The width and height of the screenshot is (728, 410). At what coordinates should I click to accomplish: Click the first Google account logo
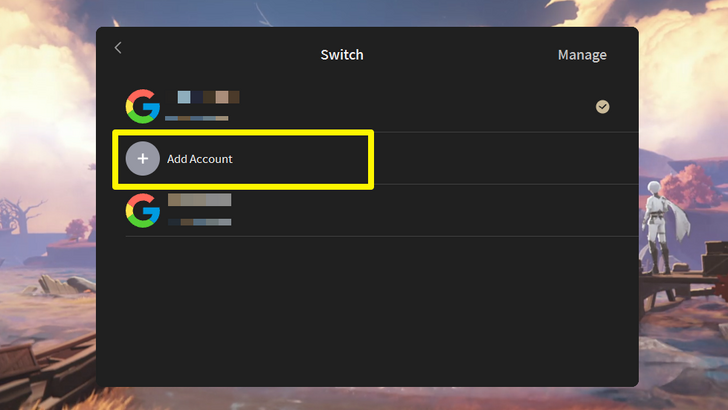[x=143, y=106]
